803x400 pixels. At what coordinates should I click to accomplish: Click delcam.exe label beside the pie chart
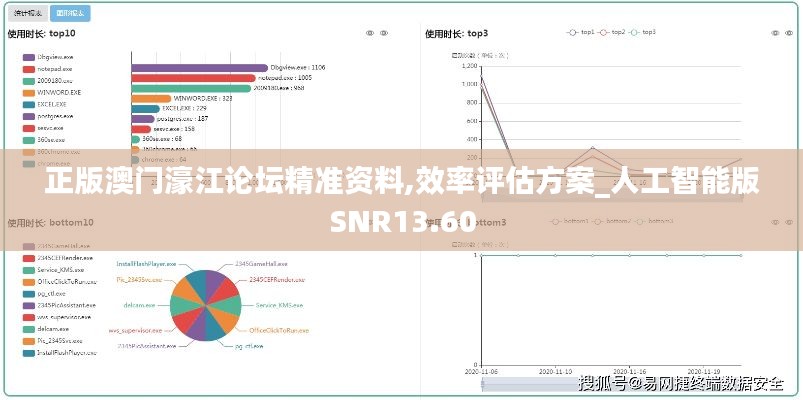[x=139, y=305]
